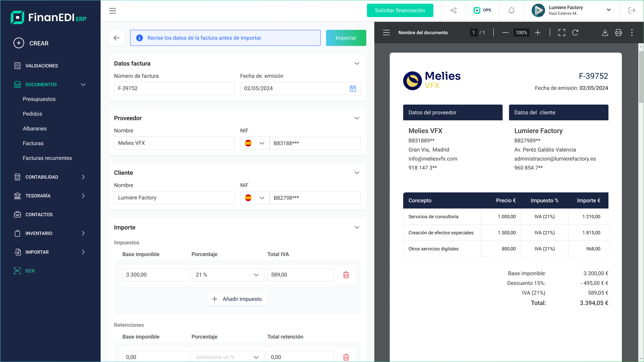Click the share network icon
644x362 pixels.
453,10
